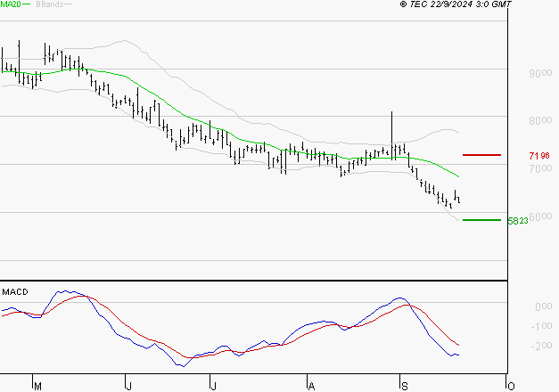Viewport: 559px width, 392px height.
Task: Click the tall price spike bar above 8000
Action: tap(391, 135)
